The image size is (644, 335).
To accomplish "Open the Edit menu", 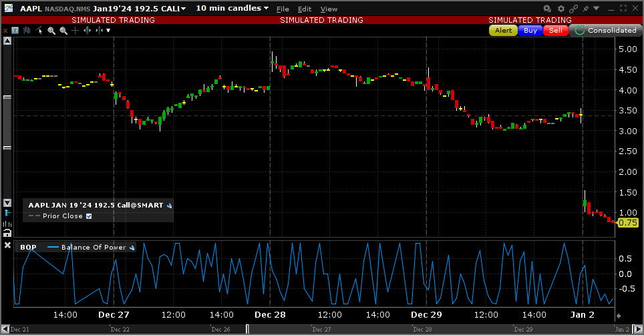I will [305, 9].
